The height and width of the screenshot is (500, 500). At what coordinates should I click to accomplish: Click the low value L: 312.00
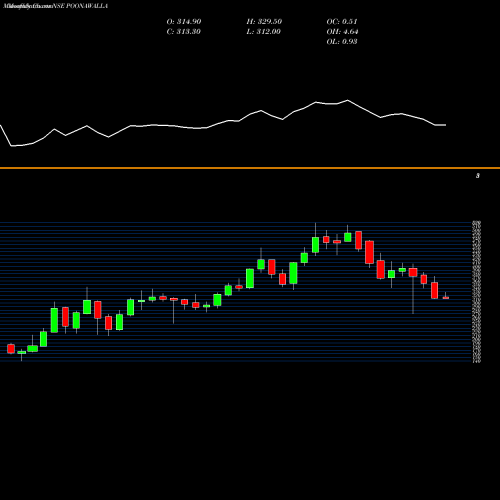tap(263, 31)
